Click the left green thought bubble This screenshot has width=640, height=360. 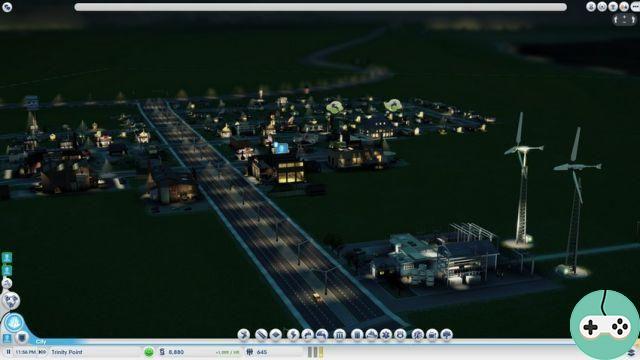[334, 107]
